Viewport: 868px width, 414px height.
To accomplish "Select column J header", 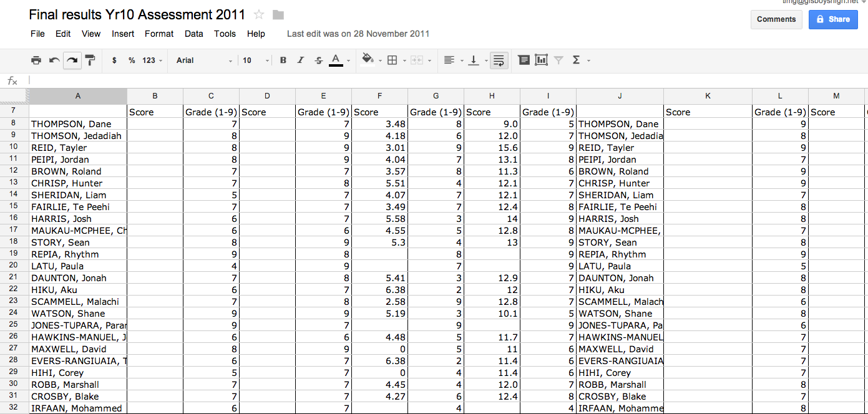I will [620, 96].
